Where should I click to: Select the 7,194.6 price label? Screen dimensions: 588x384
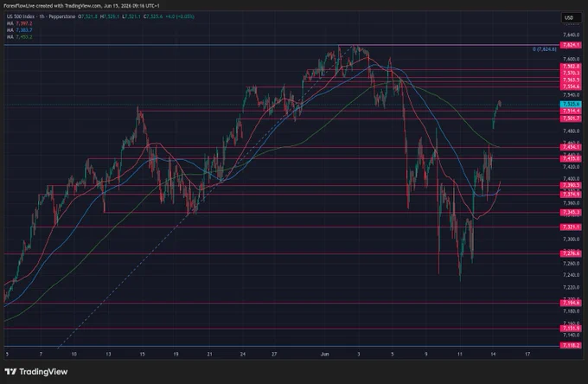click(x=571, y=303)
